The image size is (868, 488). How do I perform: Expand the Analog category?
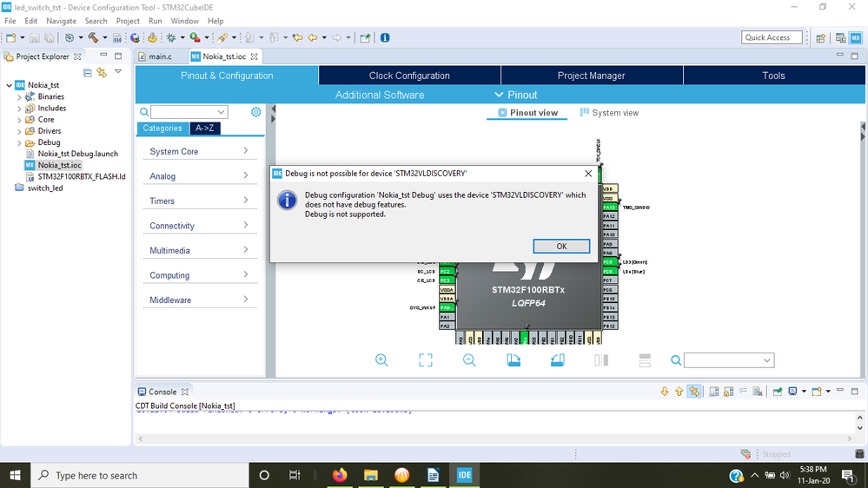pyautogui.click(x=199, y=176)
